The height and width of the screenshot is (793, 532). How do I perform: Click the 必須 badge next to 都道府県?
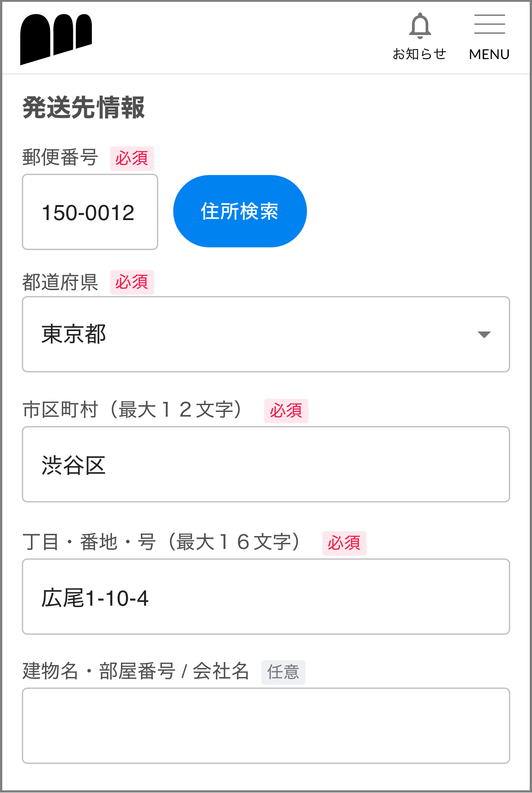click(132, 282)
